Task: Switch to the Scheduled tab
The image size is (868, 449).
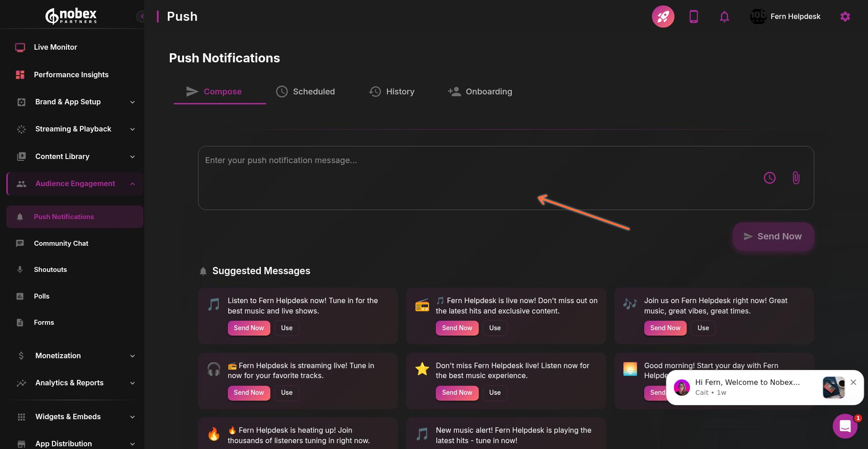Action: click(x=306, y=92)
